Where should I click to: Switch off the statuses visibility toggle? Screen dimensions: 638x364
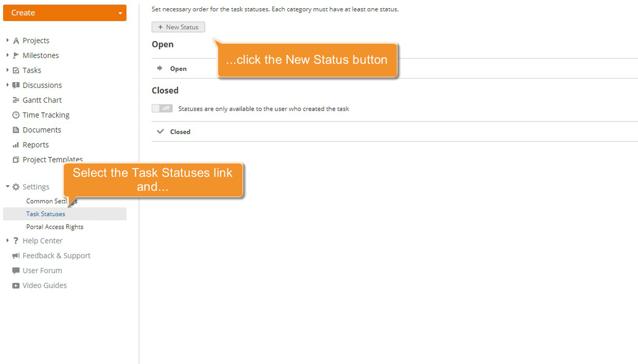pos(162,108)
